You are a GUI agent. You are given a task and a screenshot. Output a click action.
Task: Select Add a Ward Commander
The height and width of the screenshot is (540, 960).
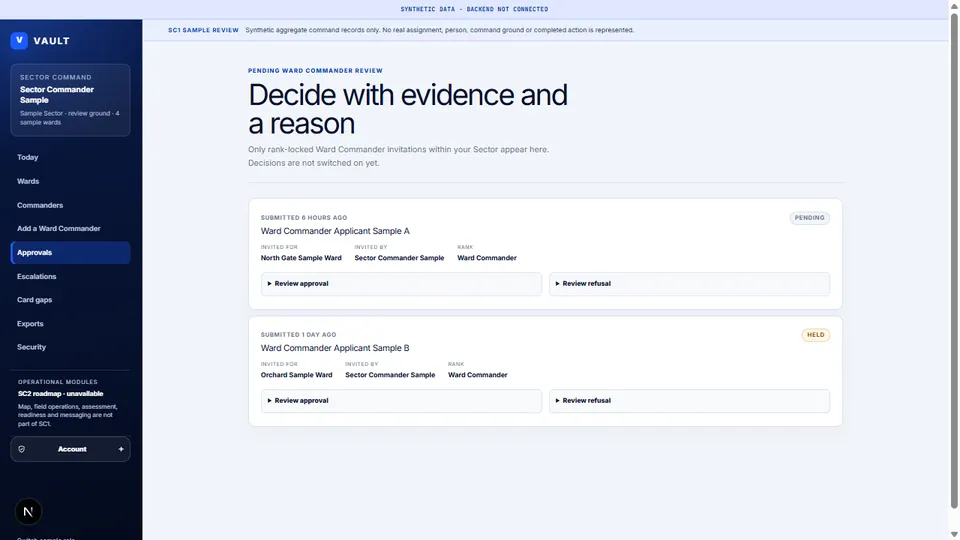tap(70, 228)
